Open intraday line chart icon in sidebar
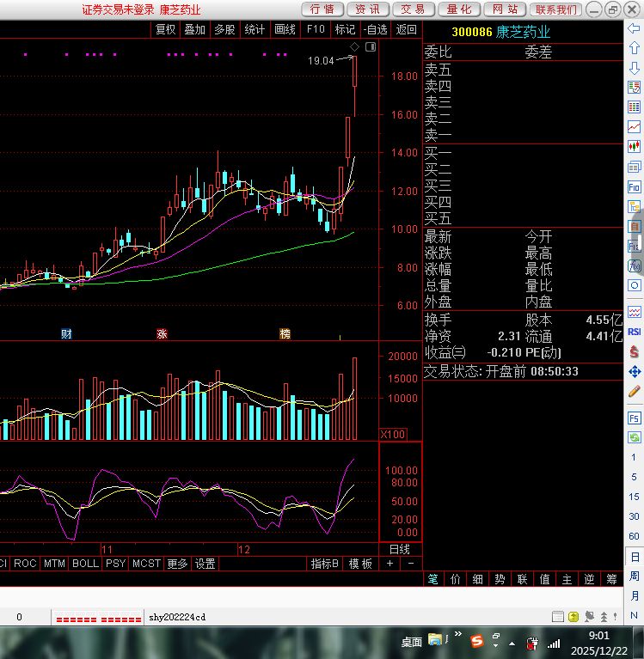Screen dimensions: 644x659 [634, 126]
